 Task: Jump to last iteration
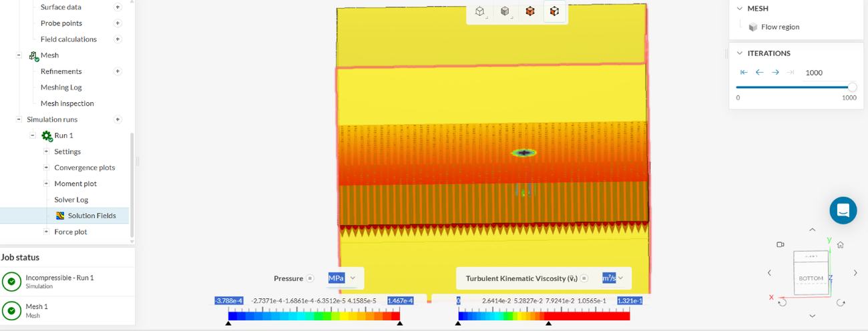[791, 72]
